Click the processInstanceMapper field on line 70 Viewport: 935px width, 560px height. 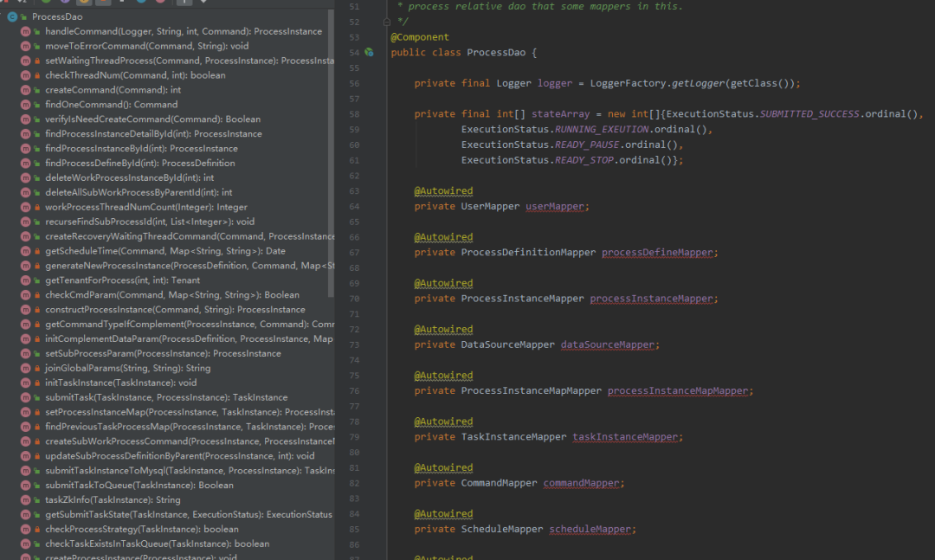point(651,299)
